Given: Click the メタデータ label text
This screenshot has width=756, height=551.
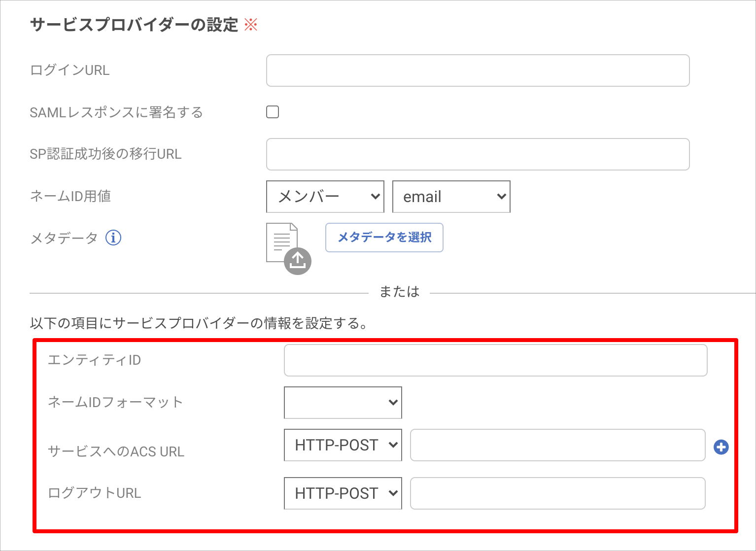Looking at the screenshot, I should pyautogui.click(x=64, y=239).
